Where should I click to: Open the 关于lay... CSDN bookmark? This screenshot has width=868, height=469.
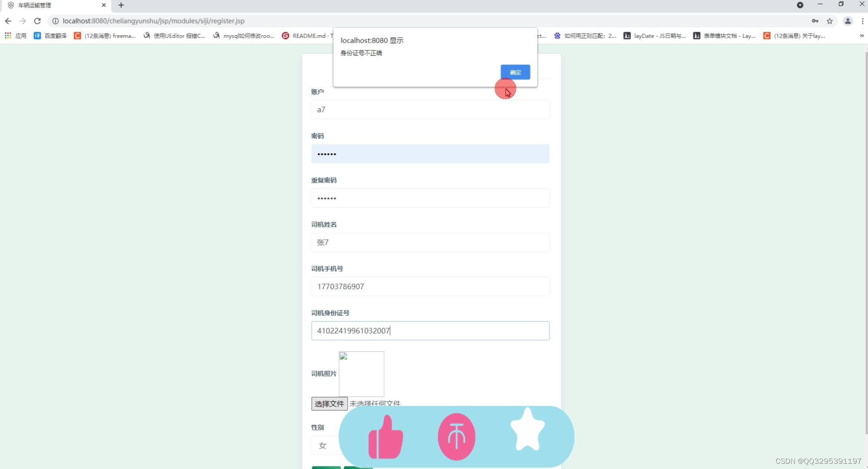click(x=794, y=36)
